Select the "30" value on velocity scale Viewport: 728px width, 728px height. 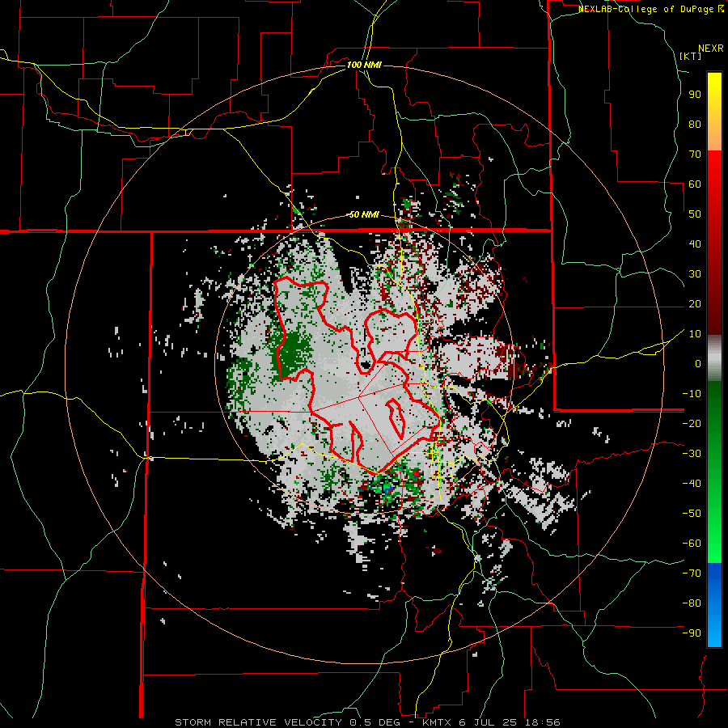tap(695, 274)
